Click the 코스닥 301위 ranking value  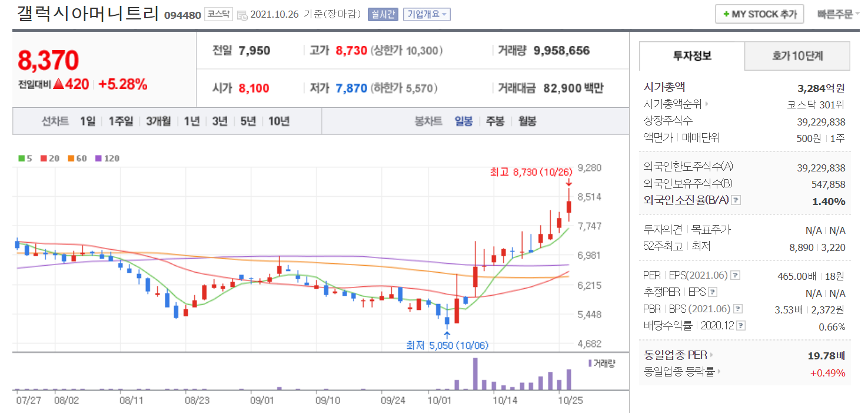point(816,105)
